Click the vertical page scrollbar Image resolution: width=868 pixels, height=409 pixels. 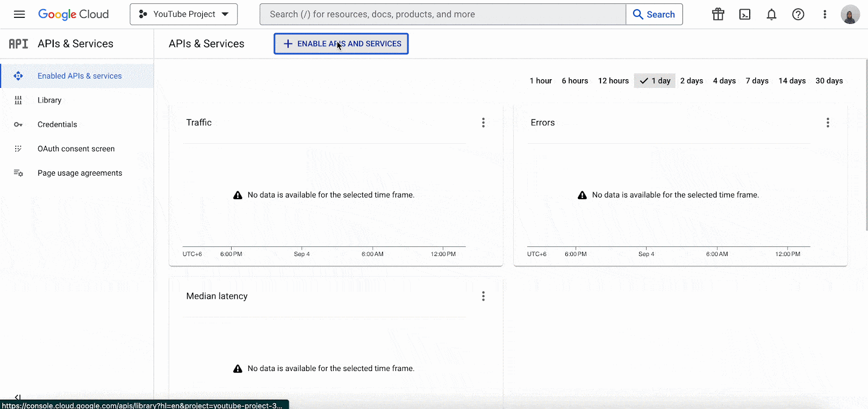tap(866, 145)
